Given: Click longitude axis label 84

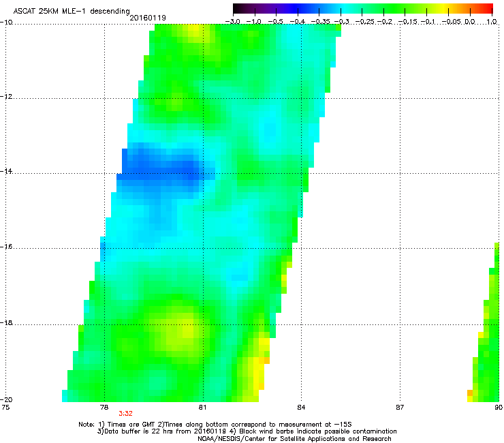Looking at the screenshot, I should point(301,408).
